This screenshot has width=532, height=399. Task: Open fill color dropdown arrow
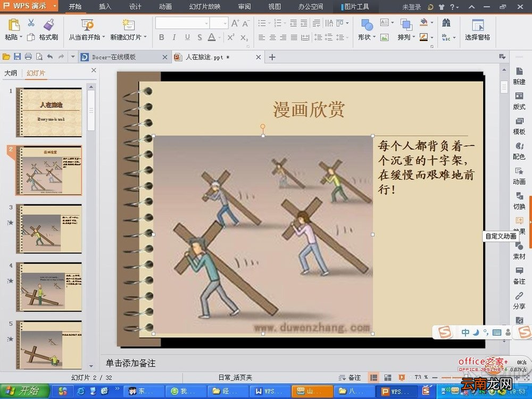432,23
